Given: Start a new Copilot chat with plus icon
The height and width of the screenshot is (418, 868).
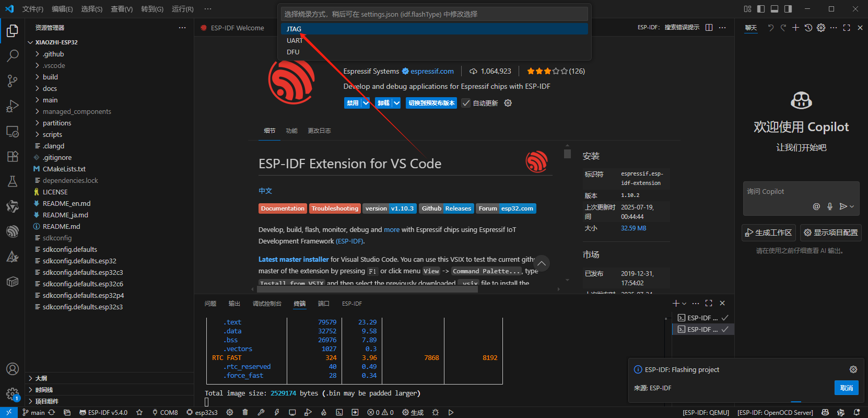Looking at the screenshot, I should 795,28.
